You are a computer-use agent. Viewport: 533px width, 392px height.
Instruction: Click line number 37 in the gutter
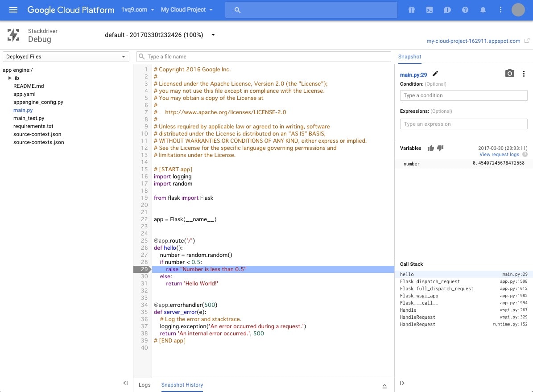coord(145,326)
